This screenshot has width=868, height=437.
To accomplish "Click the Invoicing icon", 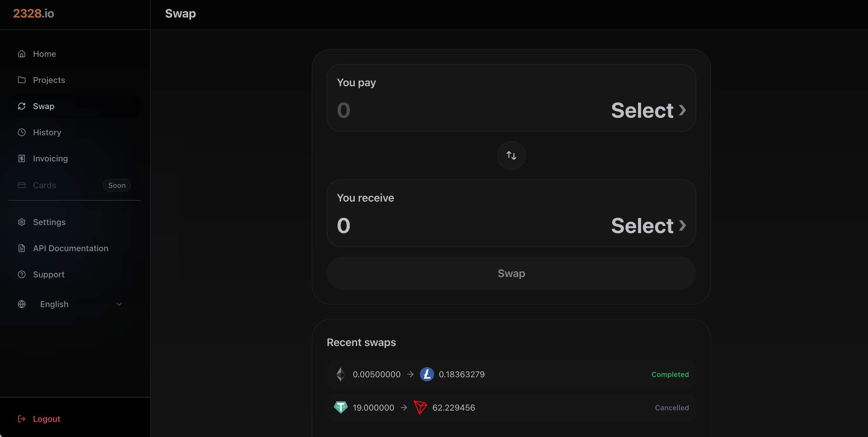I will click(x=22, y=158).
